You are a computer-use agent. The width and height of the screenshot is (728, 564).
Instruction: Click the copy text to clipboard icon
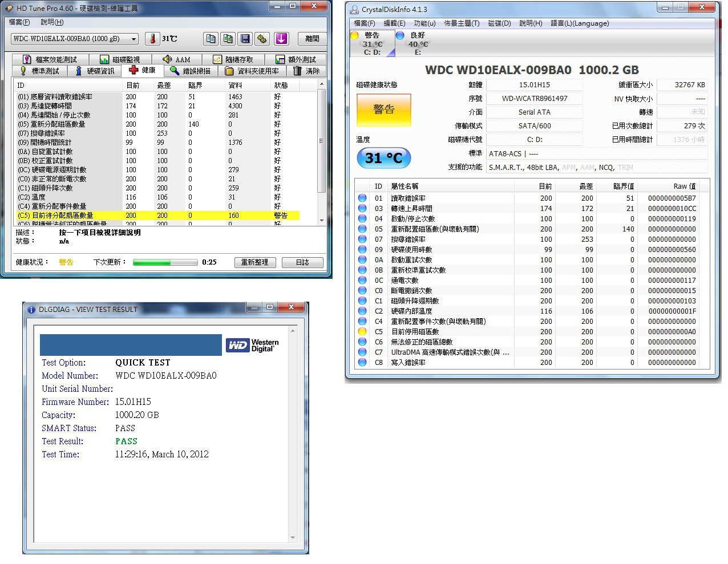(x=211, y=39)
